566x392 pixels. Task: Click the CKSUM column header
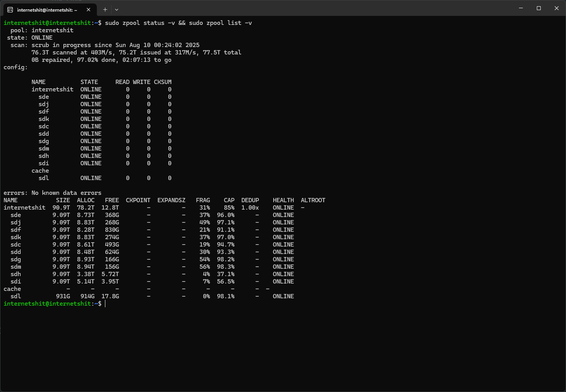[x=162, y=82]
